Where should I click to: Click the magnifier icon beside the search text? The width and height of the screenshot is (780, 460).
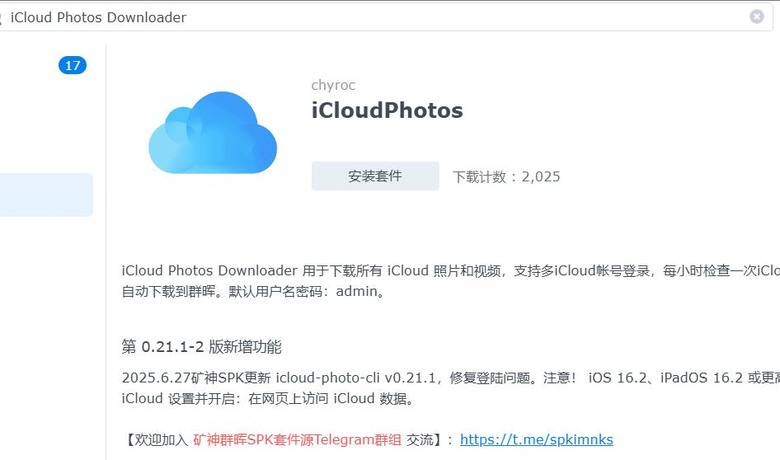1,18
